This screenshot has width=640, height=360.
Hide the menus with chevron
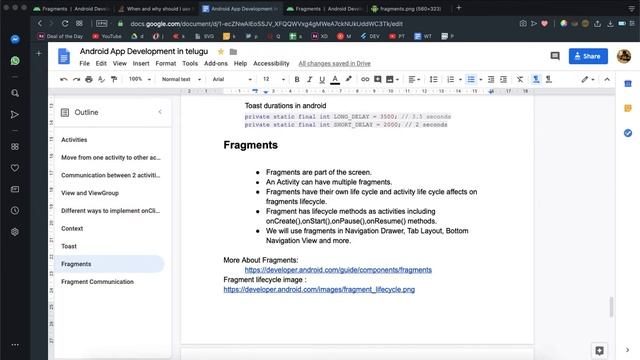(607, 79)
